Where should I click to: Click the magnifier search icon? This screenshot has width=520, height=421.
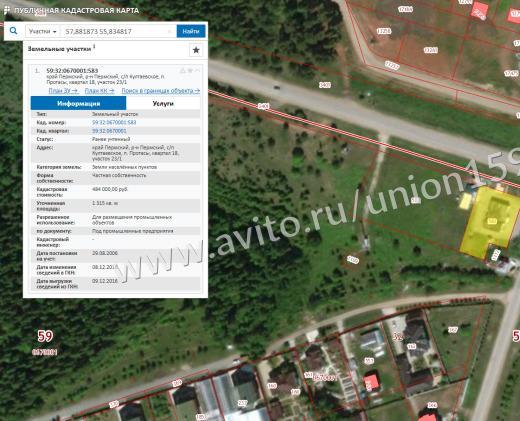click(13, 31)
